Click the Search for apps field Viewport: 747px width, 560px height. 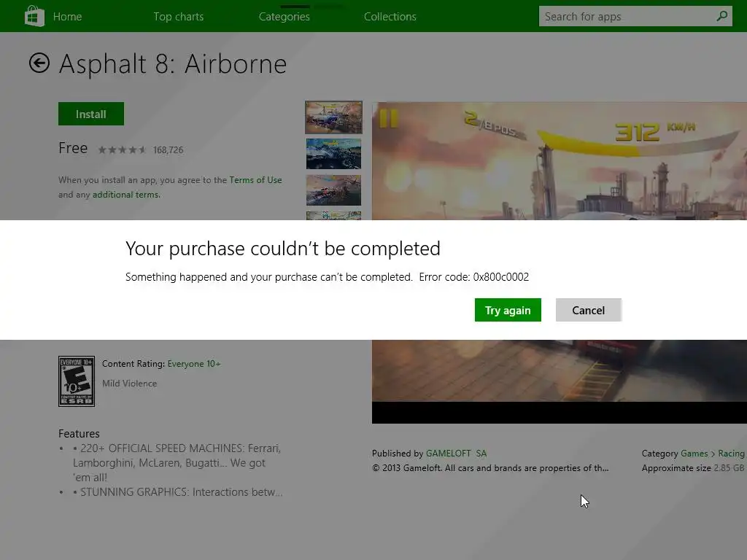635,16
